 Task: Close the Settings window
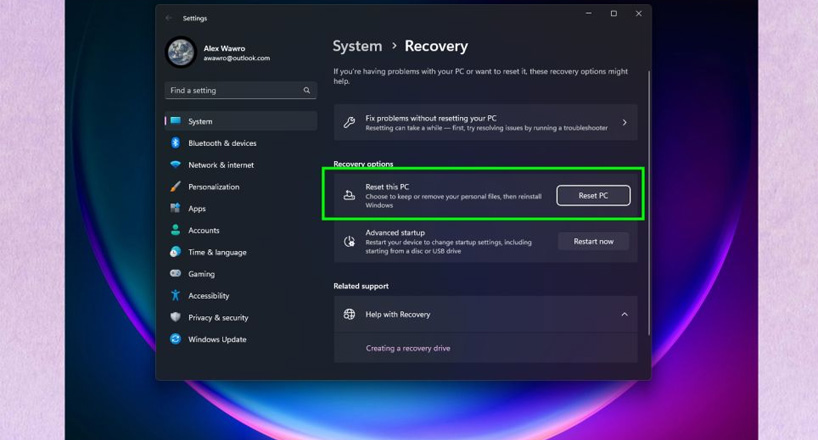click(x=639, y=14)
